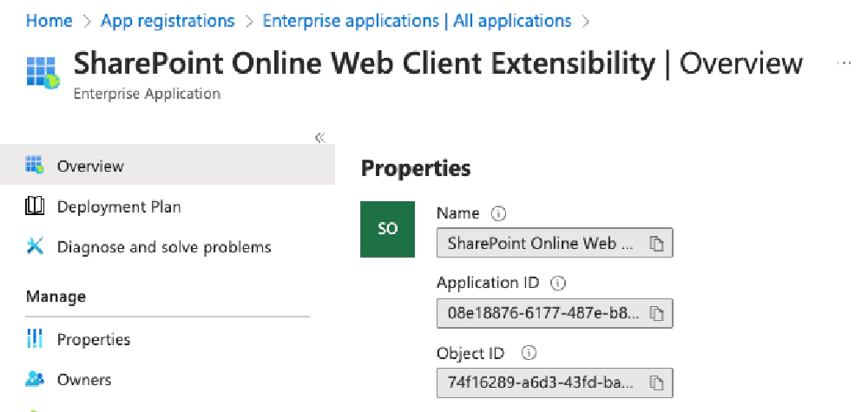This screenshot has width=868, height=412.
Task: Open the App registrations breadcrumb
Action: [168, 21]
